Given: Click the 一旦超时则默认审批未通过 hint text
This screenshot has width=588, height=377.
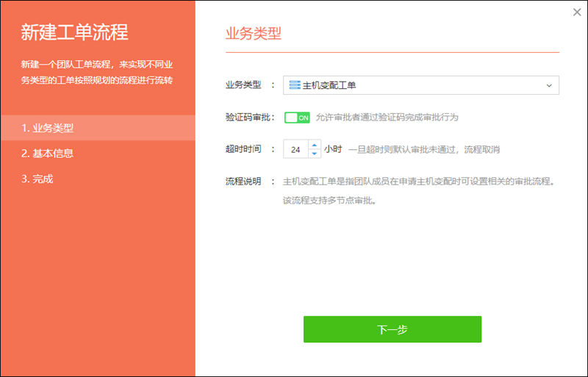Looking at the screenshot, I should [424, 149].
